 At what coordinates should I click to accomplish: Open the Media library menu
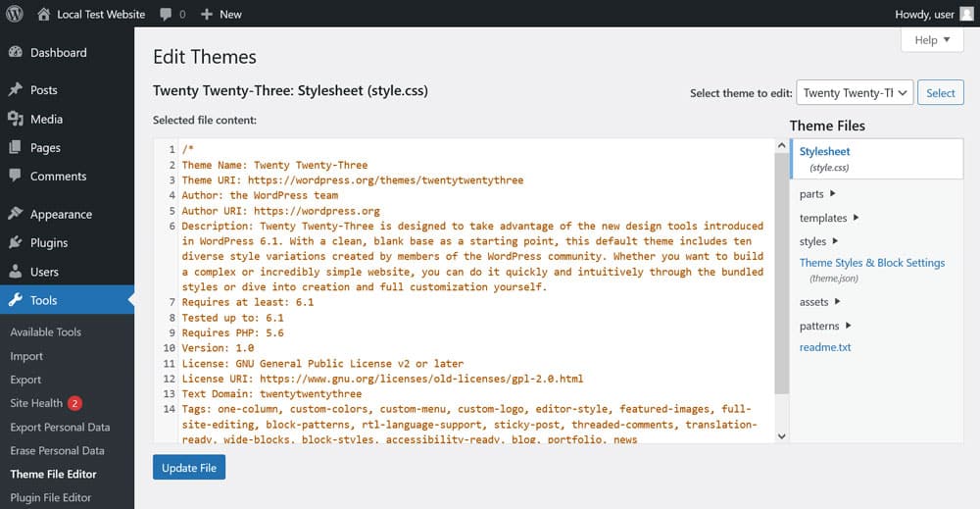click(46, 119)
